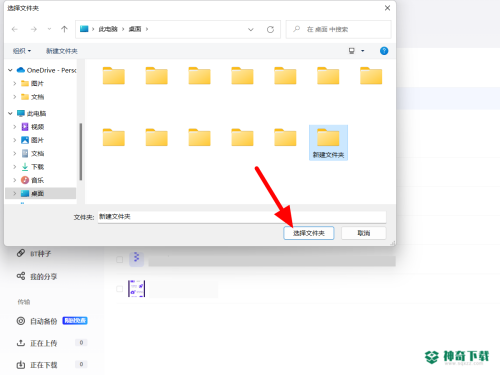The width and height of the screenshot is (500, 375).
Task: Click the forward navigation arrow
Action: pos(34,29)
